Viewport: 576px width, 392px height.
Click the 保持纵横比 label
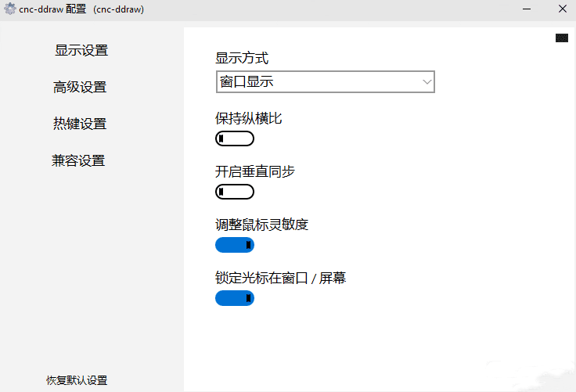(248, 119)
